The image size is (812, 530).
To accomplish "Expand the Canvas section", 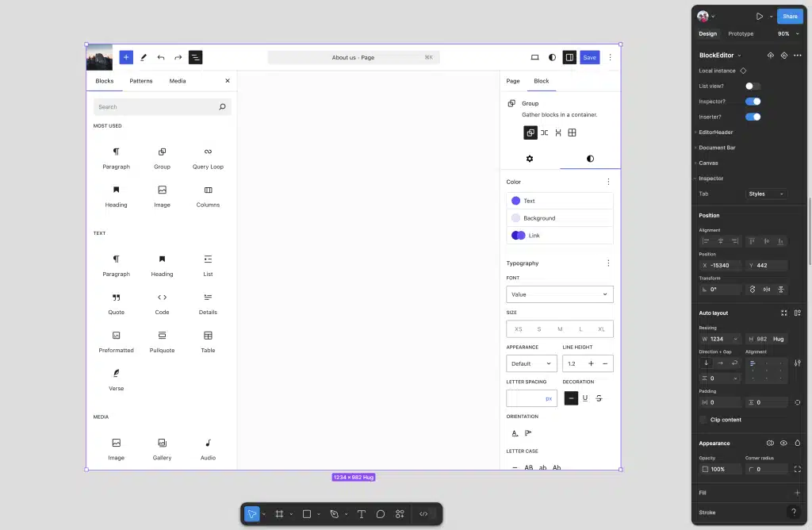I will pyautogui.click(x=707, y=163).
